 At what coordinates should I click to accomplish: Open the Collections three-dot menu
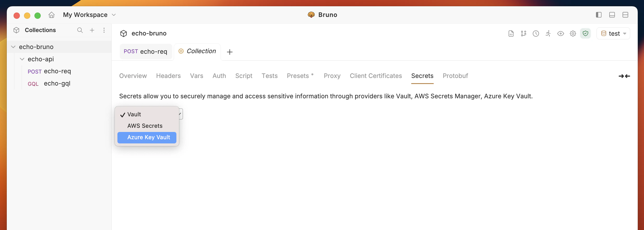(x=104, y=30)
